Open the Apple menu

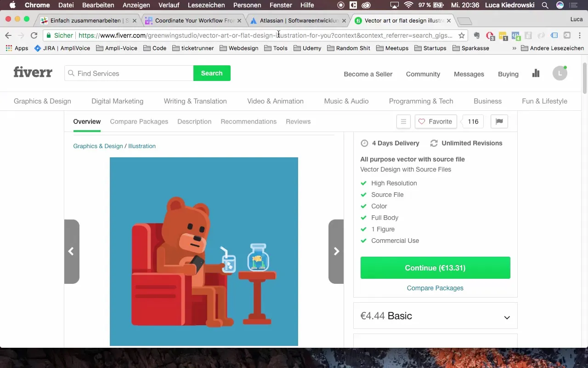coord(12,5)
